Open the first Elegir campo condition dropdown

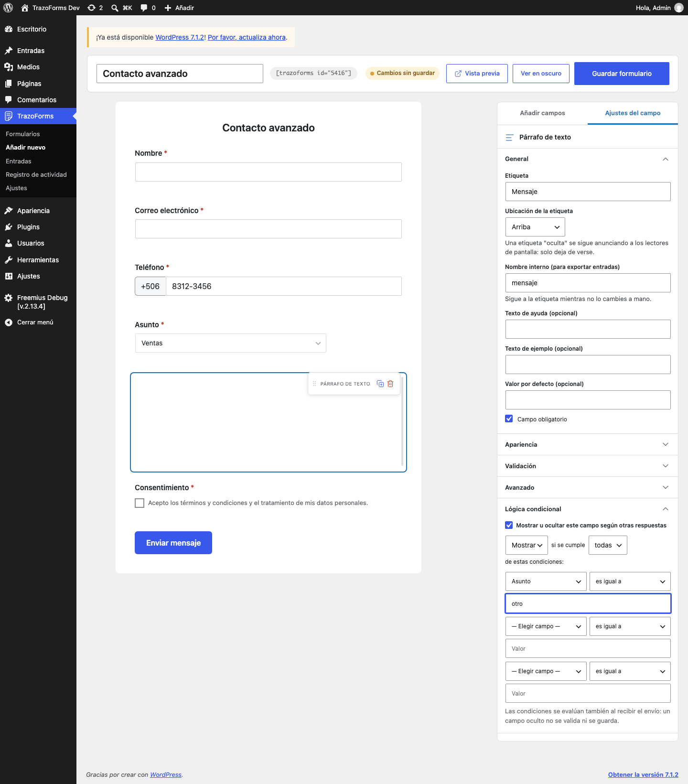546,626
